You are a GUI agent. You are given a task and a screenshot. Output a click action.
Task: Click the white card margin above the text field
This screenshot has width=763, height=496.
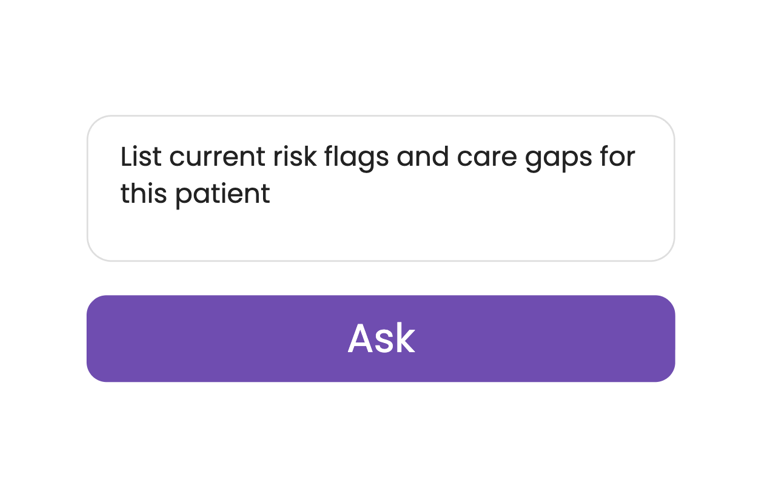point(380,91)
